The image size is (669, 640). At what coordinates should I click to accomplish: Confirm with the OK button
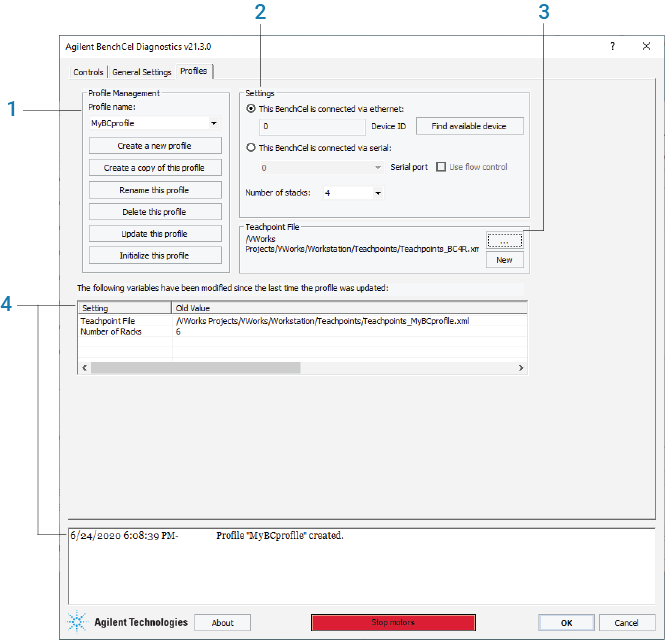[567, 623]
